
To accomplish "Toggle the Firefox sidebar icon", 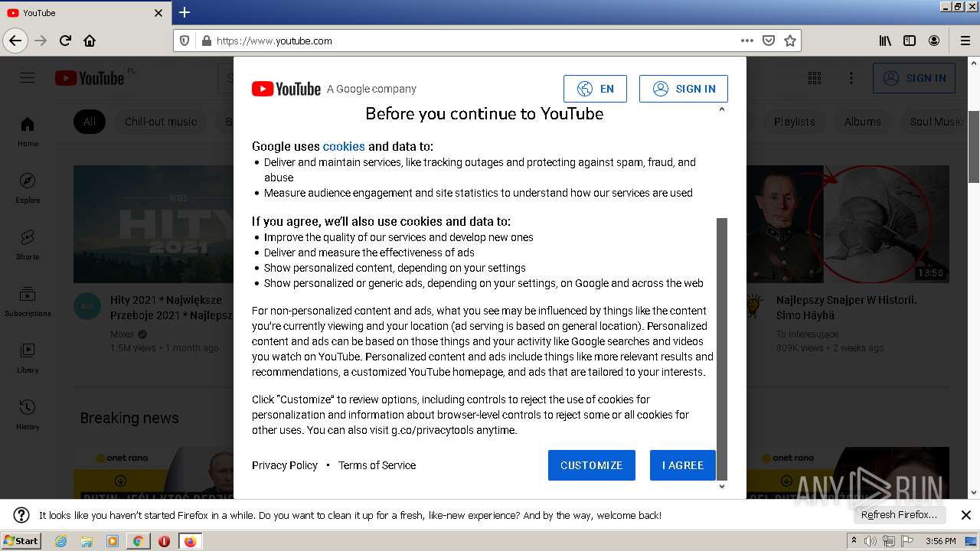I will click(x=910, y=41).
